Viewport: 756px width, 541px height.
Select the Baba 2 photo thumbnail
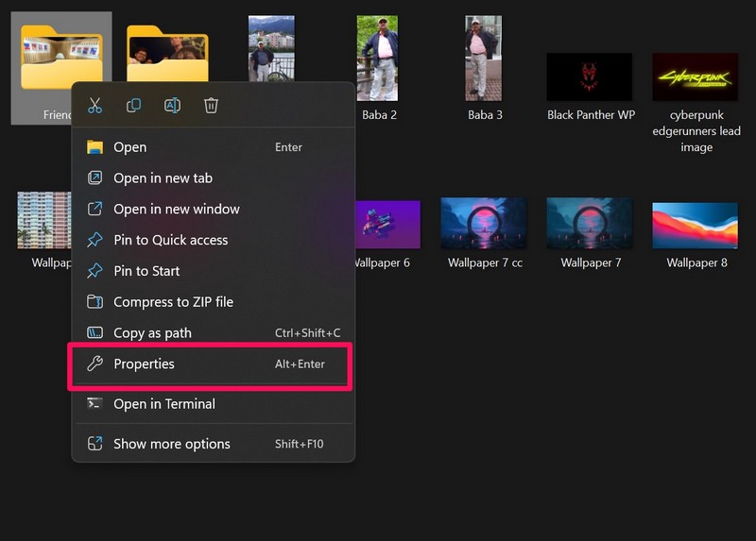(378, 59)
